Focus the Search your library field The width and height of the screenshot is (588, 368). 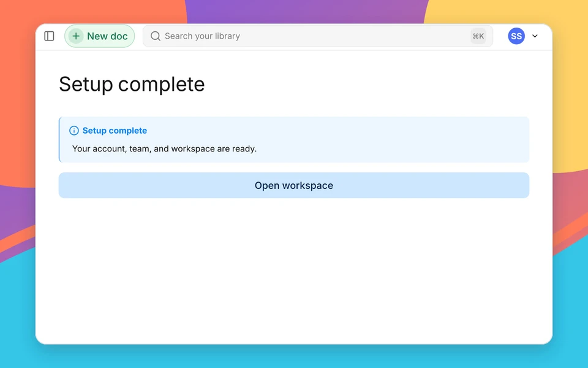(x=318, y=36)
